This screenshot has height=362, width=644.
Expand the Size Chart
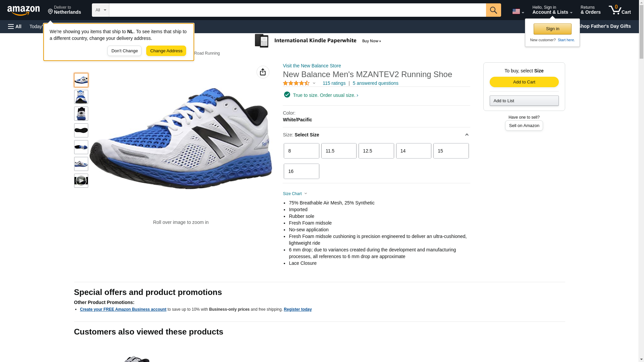pos(295,194)
